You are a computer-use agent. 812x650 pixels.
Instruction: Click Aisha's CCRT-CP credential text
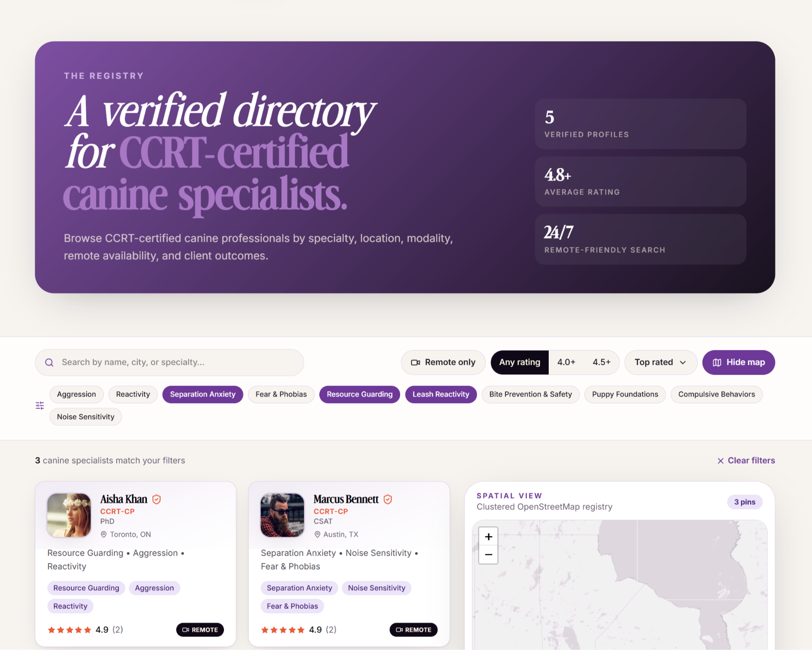pyautogui.click(x=117, y=511)
